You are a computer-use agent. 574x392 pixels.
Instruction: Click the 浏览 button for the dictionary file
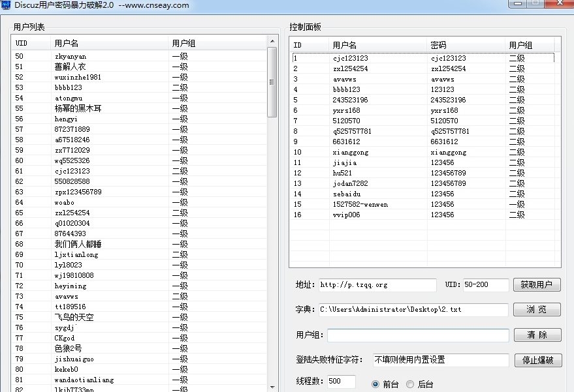click(537, 309)
